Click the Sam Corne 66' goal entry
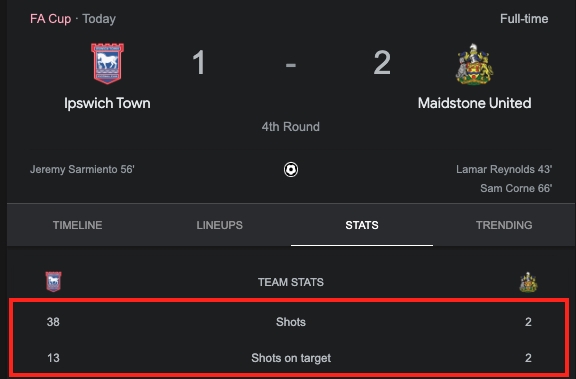 516,188
